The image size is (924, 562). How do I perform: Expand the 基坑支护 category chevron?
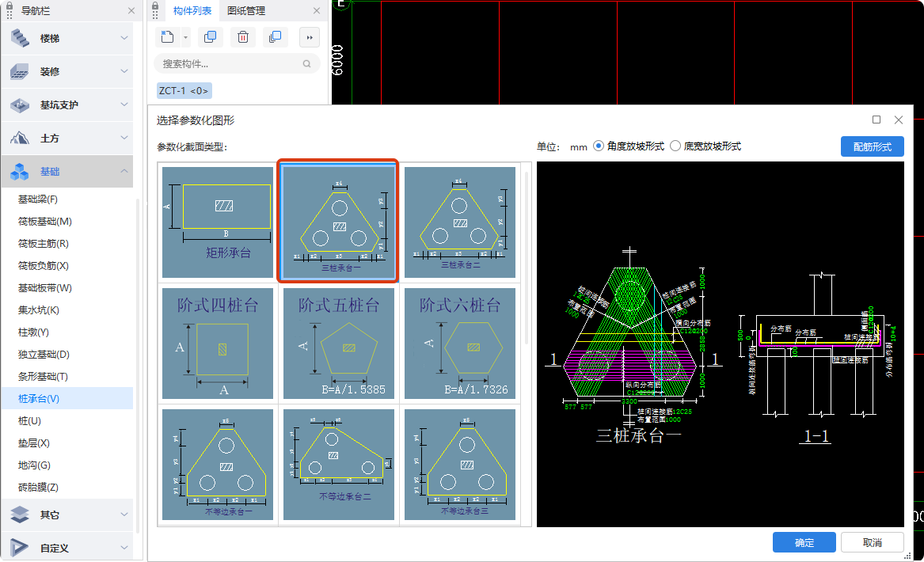124,104
